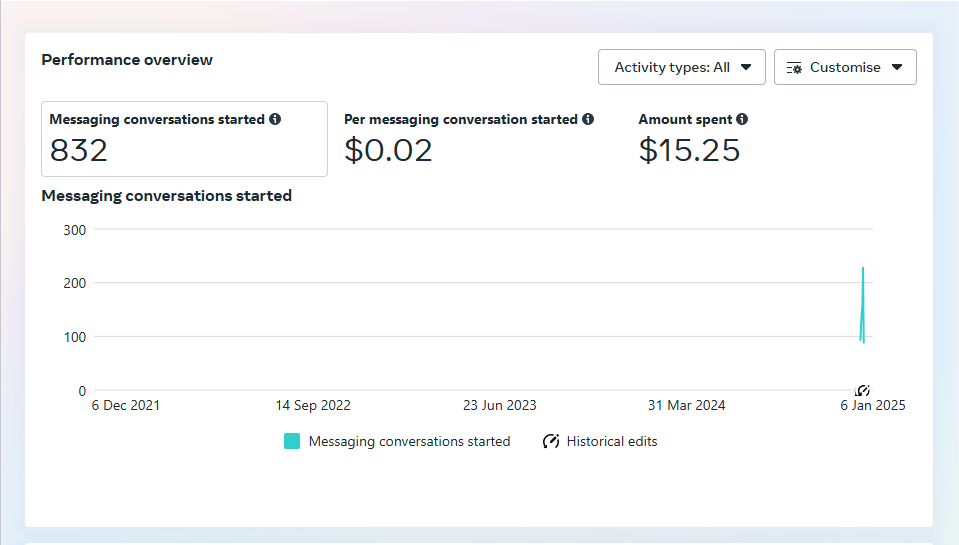
Task: Click info icon next to Amount spent
Action: click(x=742, y=119)
